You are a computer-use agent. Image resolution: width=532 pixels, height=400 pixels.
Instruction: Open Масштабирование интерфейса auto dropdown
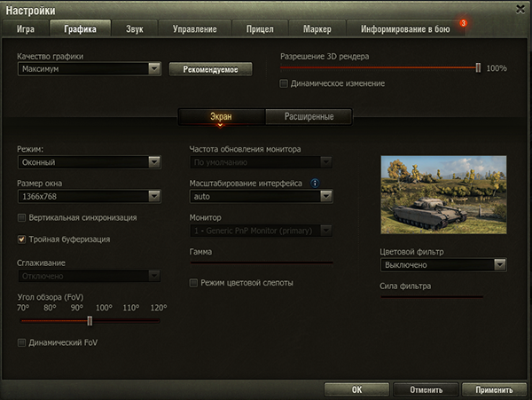coord(261,196)
